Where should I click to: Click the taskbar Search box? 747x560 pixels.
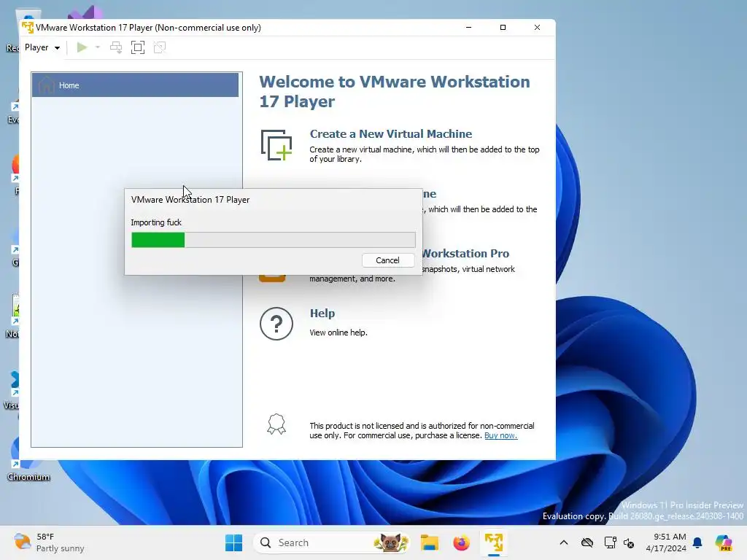[x=332, y=542]
